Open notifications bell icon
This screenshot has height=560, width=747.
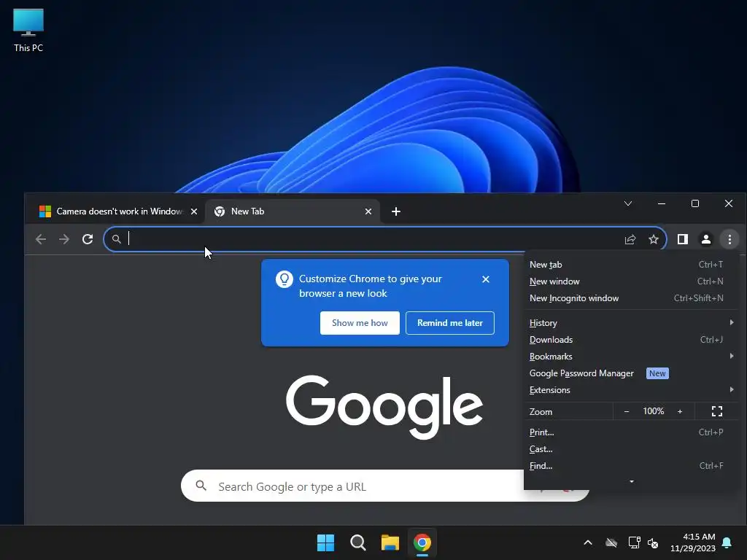(x=727, y=542)
